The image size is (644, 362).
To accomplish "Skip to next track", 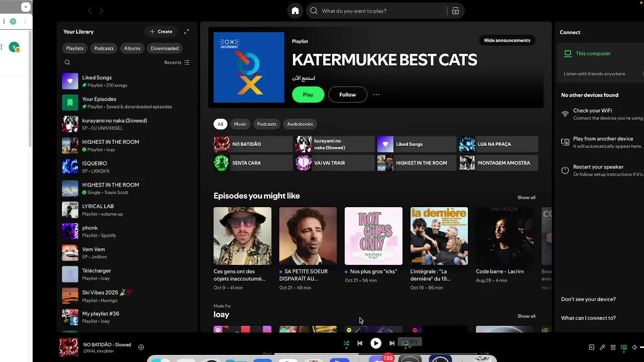I will (x=392, y=343).
